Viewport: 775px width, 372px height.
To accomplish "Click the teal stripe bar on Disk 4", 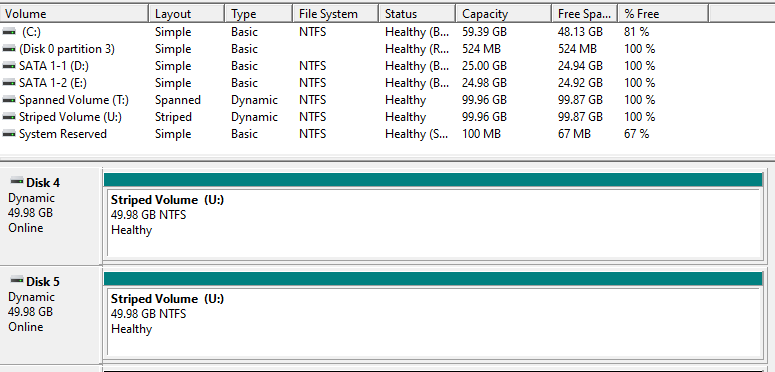I will click(x=433, y=180).
